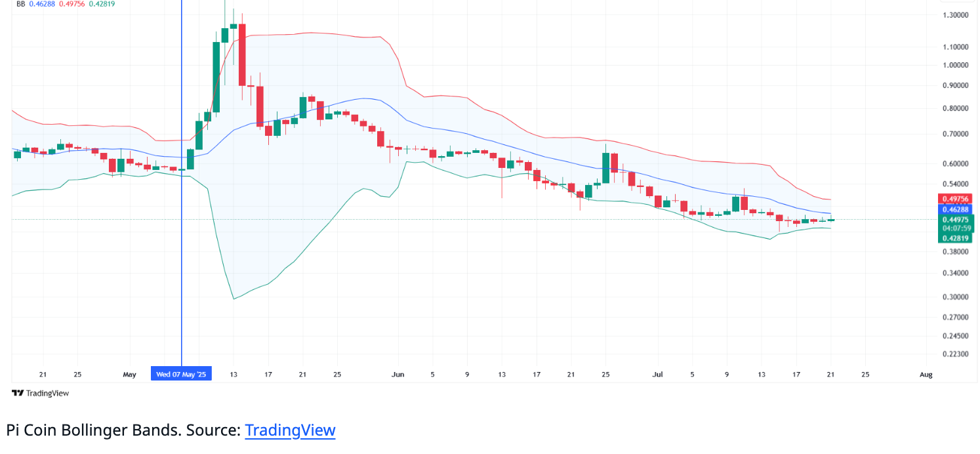The image size is (980, 454).
Task: Click the green 0.44975 current price label
Action: click(x=956, y=220)
